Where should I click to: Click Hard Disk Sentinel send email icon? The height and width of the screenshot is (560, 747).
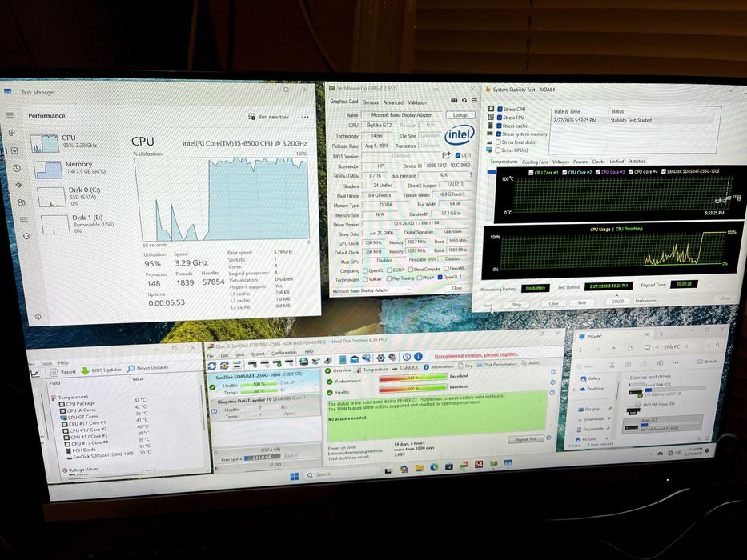tap(355, 358)
